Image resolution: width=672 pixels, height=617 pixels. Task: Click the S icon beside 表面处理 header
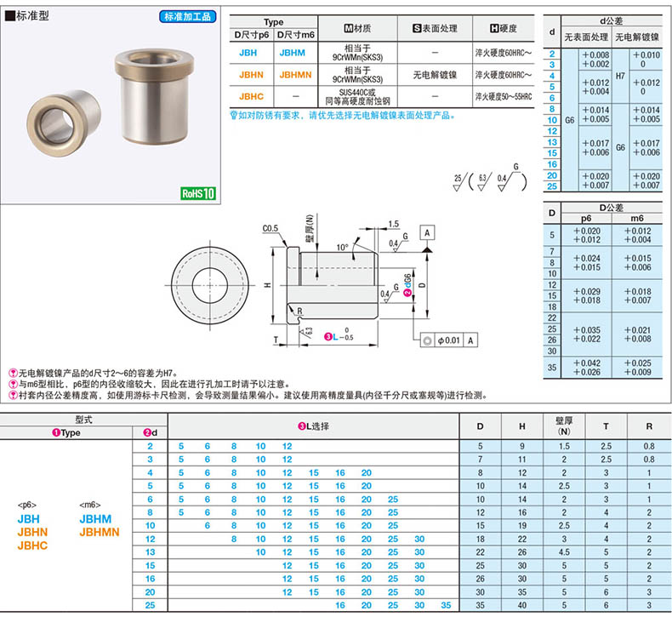(x=417, y=28)
